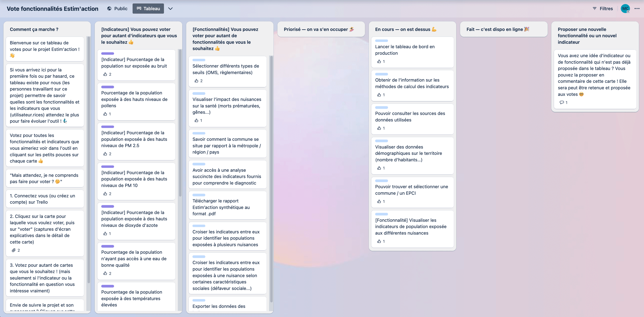Viewport: 644px width, 317px height.
Task: Click the thumbs-up on 'eau de bonne qualité' card
Action: [105, 273]
